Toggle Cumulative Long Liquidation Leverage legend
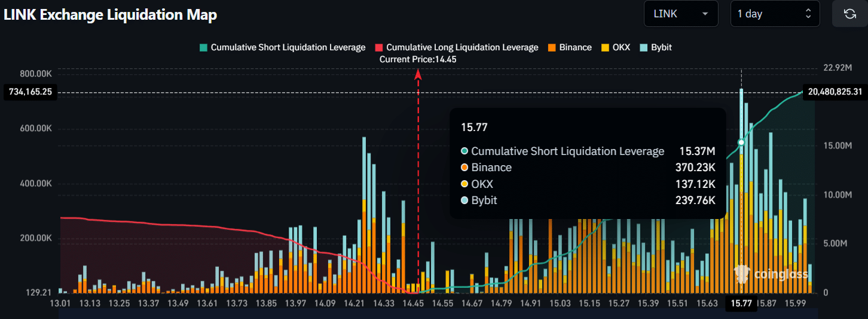Screen dimensions: 868x319 456,47
